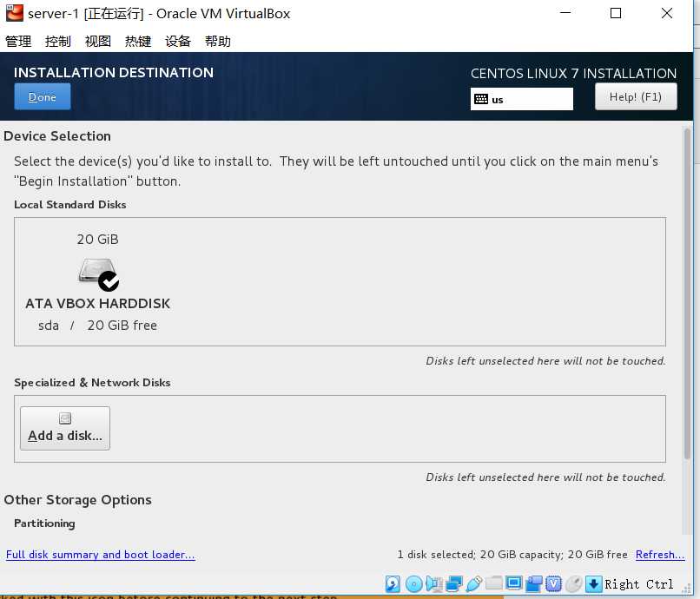Click the mouse integration status icon

click(x=574, y=583)
